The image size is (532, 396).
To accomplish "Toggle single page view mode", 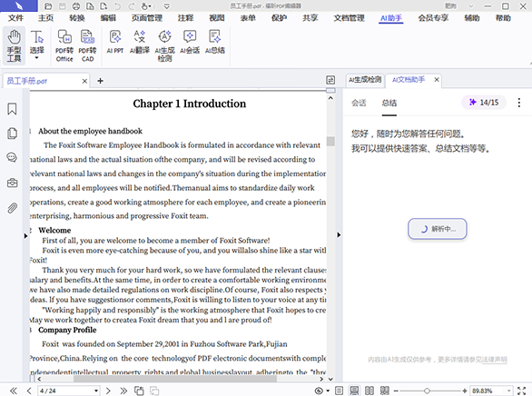I will pos(339,391).
